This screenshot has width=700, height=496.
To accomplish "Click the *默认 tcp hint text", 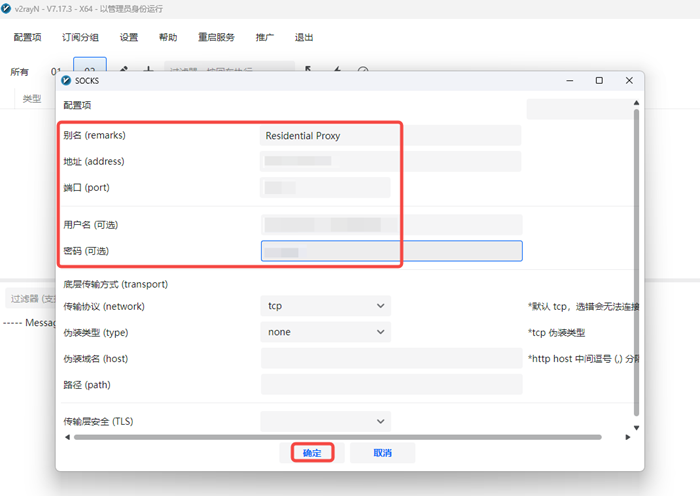I will 583,306.
